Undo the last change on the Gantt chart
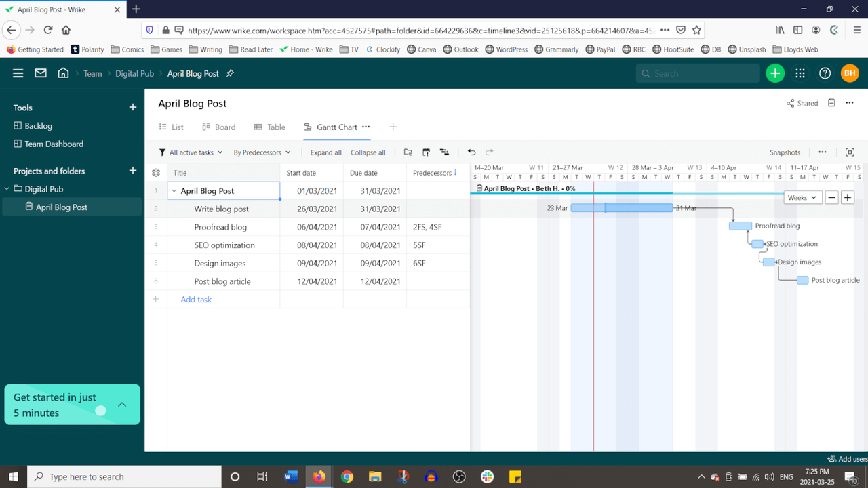This screenshot has height=488, width=868. 473,152
